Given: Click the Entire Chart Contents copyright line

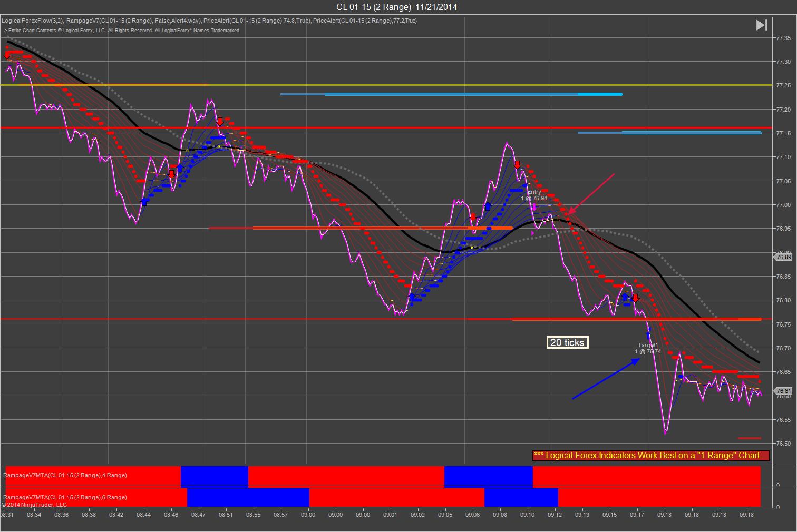Looking at the screenshot, I should coord(122,31).
